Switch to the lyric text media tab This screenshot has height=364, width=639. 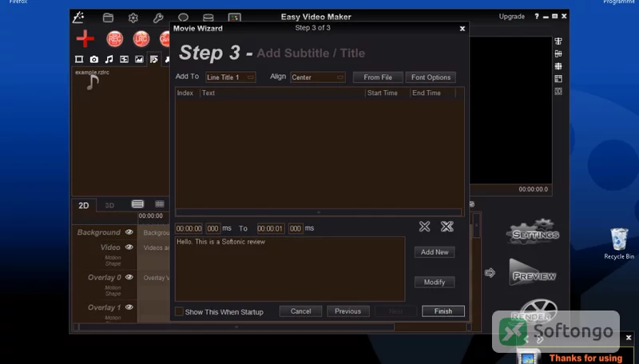[153, 59]
